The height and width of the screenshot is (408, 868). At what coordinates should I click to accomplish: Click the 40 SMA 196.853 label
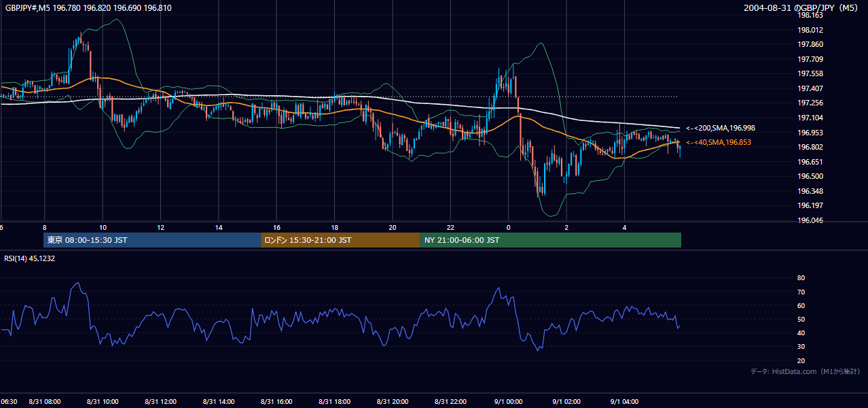(719, 142)
